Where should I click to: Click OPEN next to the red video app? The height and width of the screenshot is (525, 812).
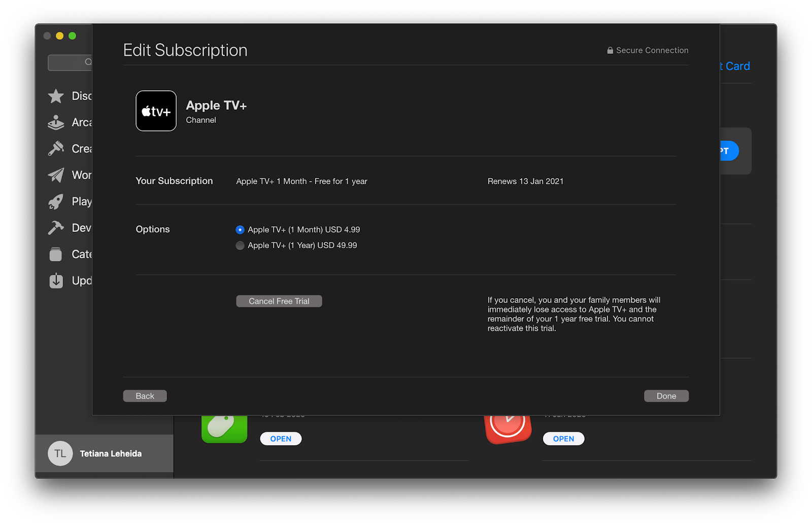pos(563,438)
